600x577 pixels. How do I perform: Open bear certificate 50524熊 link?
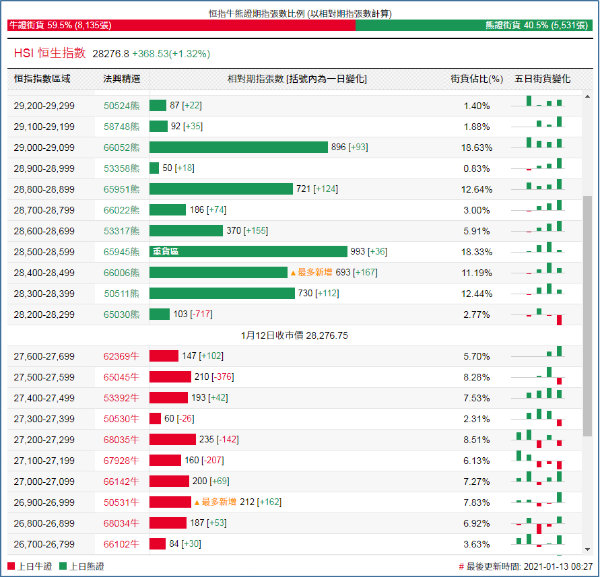coord(121,106)
